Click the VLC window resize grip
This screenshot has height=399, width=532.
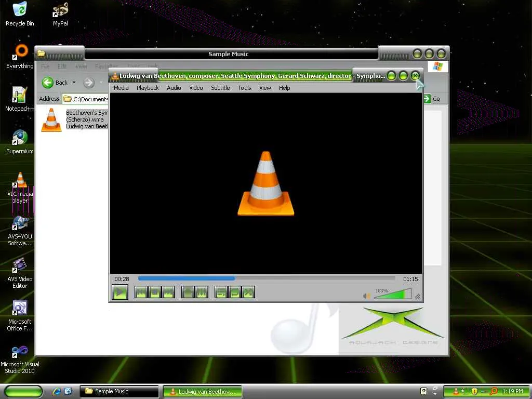pyautogui.click(x=418, y=297)
